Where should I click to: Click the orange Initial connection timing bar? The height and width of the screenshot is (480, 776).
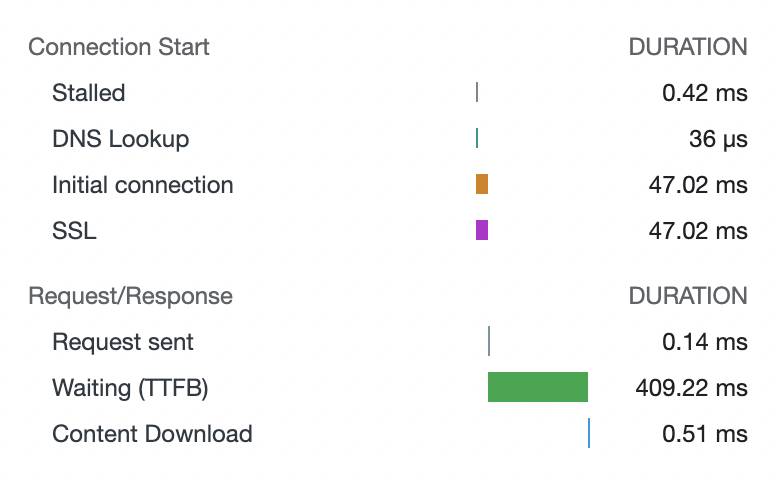482,184
